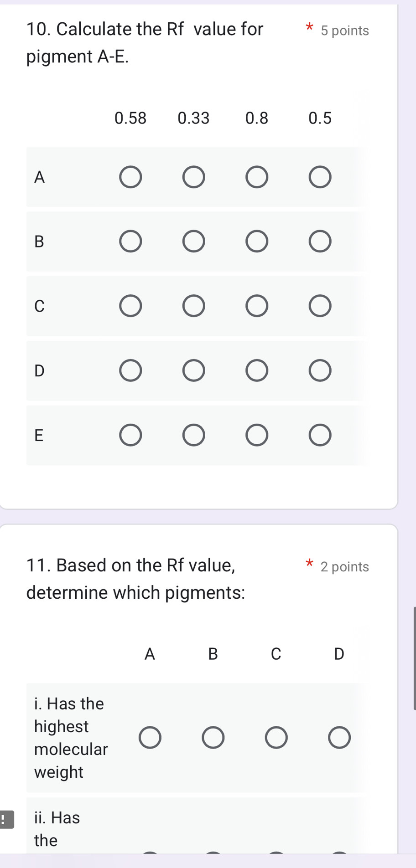Select 0.58 for pigment B
The image size is (416, 868).
click(x=130, y=241)
